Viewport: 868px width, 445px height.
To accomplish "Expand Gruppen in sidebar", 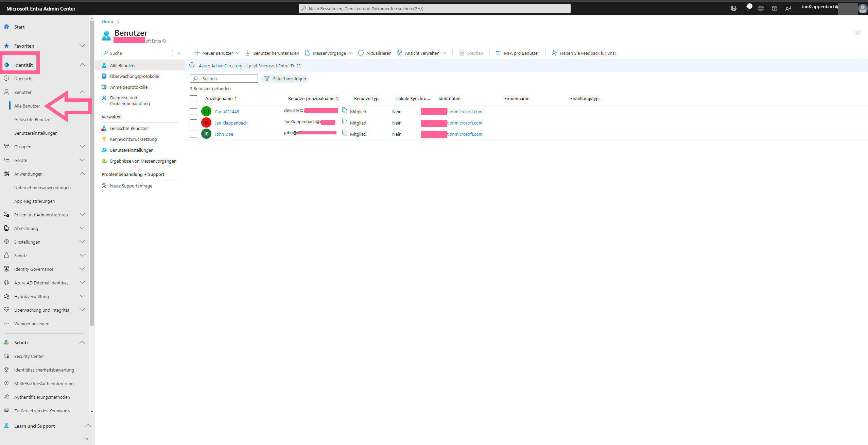I will pyautogui.click(x=82, y=146).
